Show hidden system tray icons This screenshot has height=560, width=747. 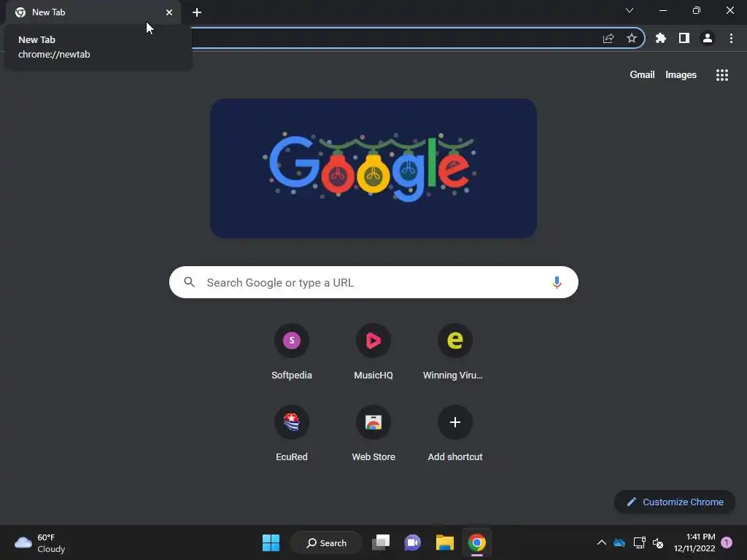[602, 542]
